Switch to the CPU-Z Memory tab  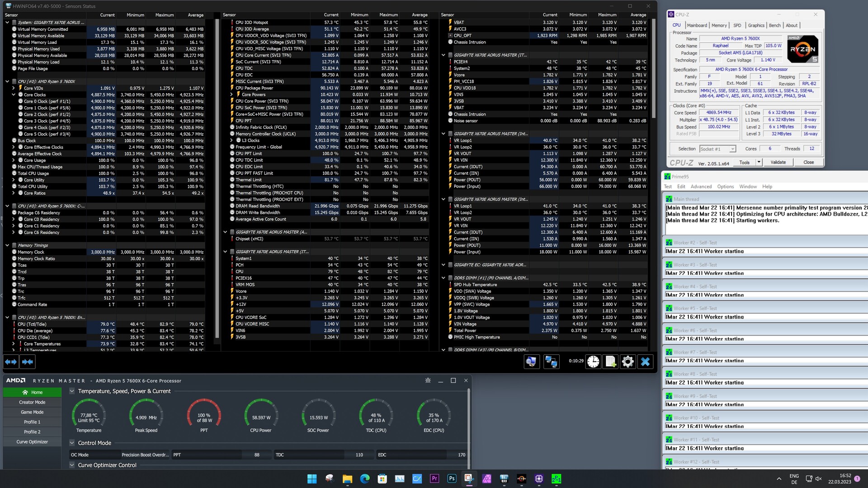[x=719, y=25]
